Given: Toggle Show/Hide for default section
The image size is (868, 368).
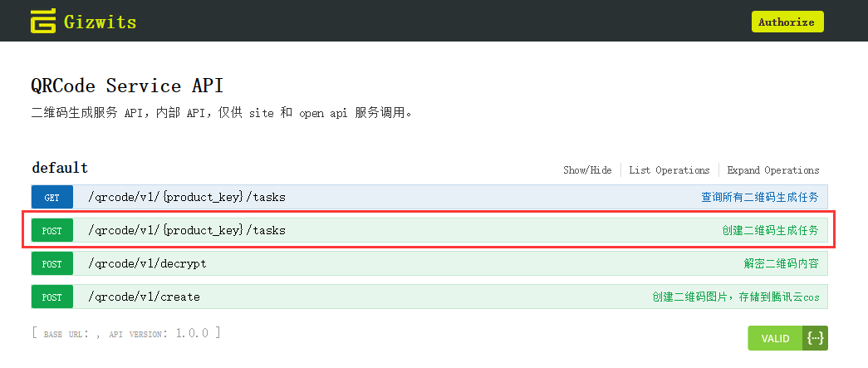Looking at the screenshot, I should [x=587, y=170].
